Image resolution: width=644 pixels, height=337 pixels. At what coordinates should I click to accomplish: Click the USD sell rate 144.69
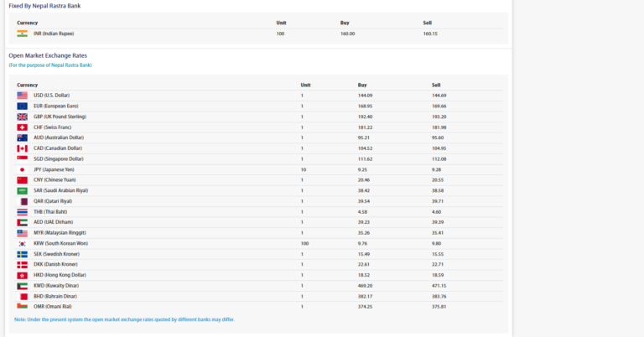pyautogui.click(x=439, y=96)
